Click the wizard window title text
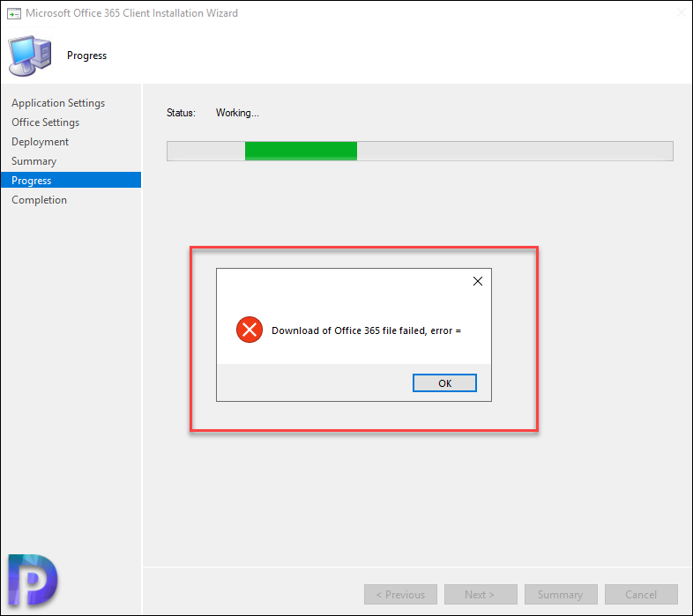693x616 pixels. (x=131, y=13)
